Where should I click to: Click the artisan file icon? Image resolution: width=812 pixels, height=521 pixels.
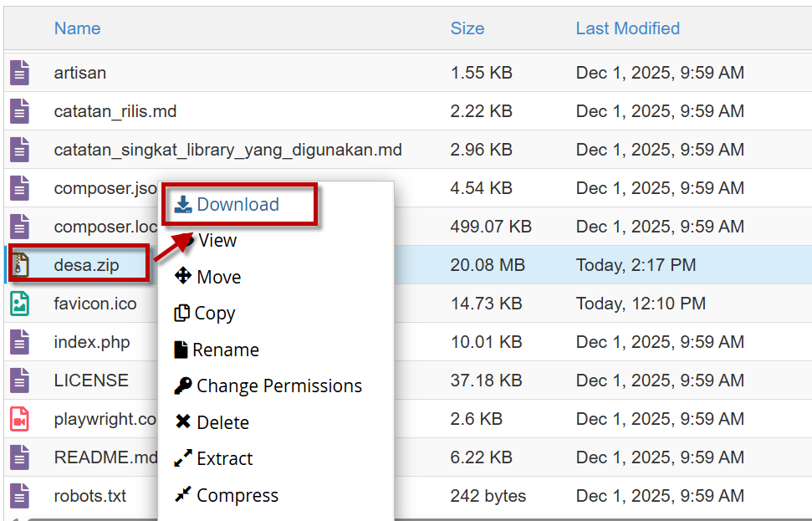20,73
